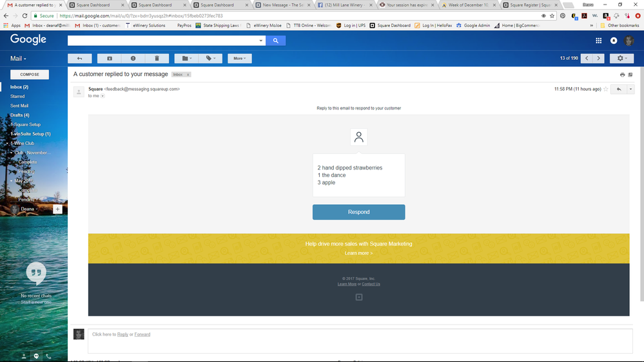Click the COMPOSE button
This screenshot has height=362, width=644.
click(x=30, y=75)
